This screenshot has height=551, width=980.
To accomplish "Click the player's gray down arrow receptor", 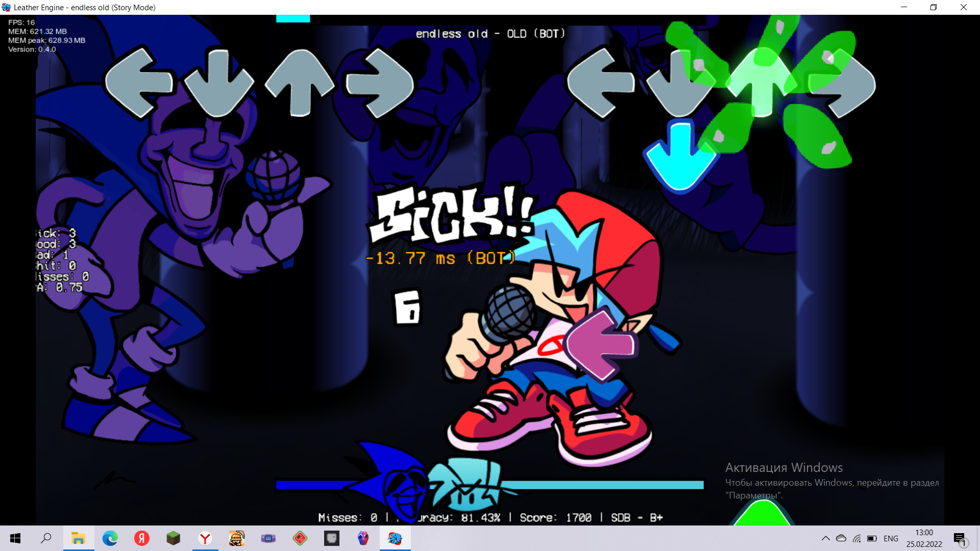I will pyautogui.click(x=679, y=84).
